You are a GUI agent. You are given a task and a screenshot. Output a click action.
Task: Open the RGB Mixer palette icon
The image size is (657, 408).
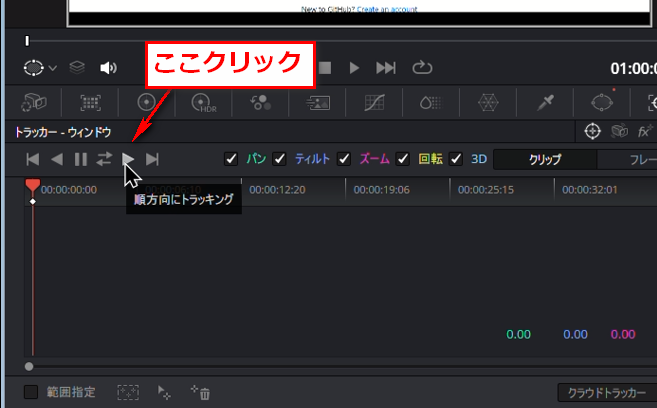point(261,102)
